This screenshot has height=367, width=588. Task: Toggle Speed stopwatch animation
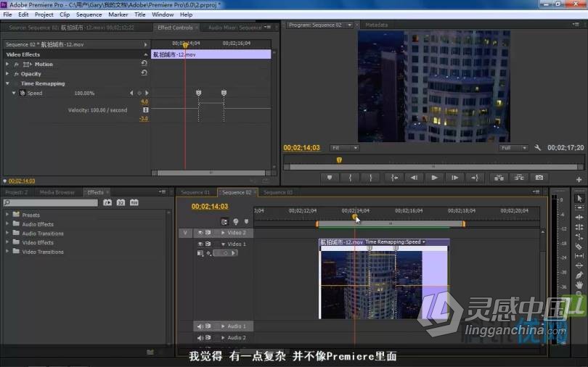22,93
